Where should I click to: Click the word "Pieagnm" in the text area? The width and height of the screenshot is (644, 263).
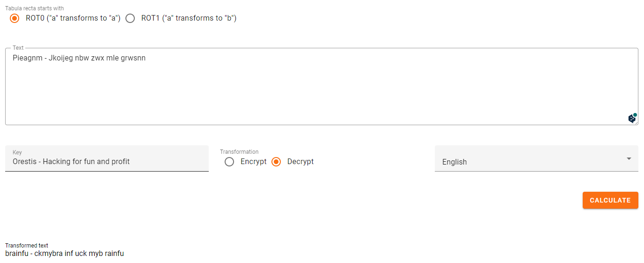point(28,59)
